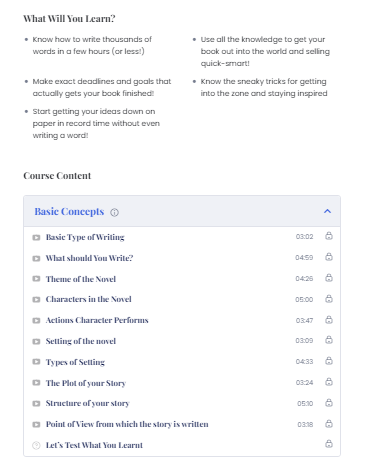Click video icon for Characters in the Novel
365x471 pixels.
[x=36, y=300]
